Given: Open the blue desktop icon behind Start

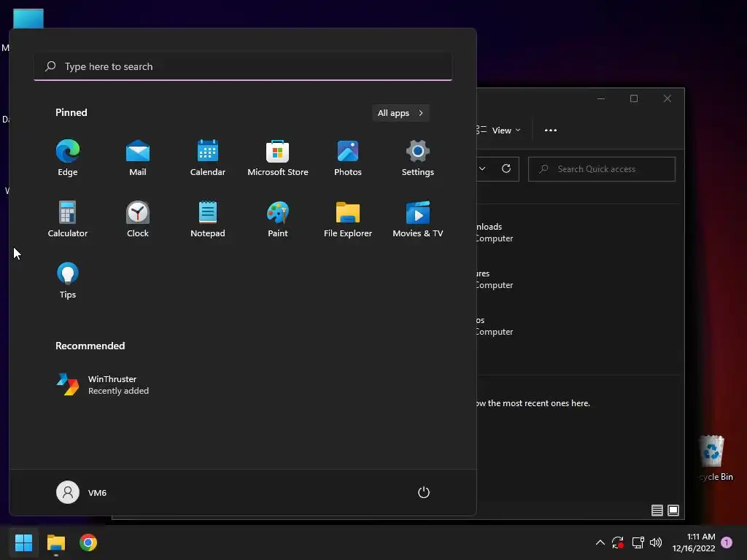Looking at the screenshot, I should pyautogui.click(x=28, y=18).
